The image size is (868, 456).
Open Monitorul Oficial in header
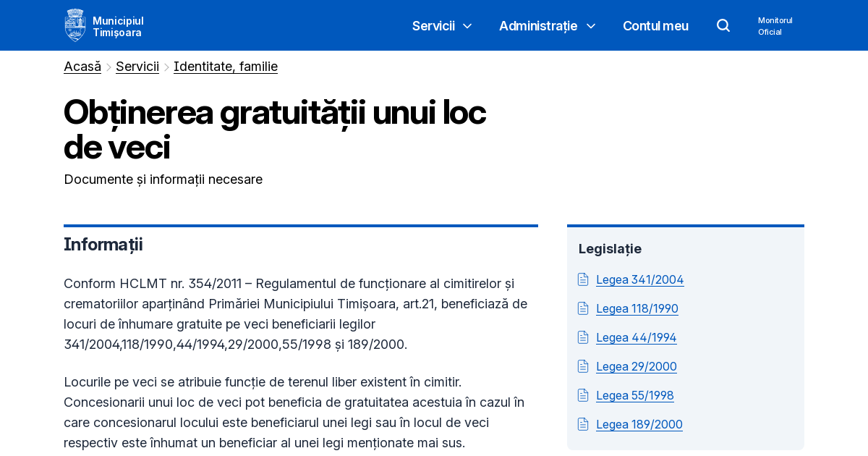(x=775, y=25)
